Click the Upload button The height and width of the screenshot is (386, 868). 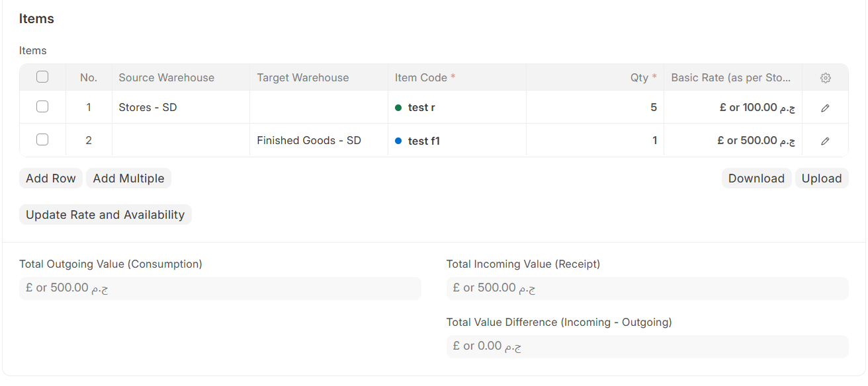tap(822, 178)
